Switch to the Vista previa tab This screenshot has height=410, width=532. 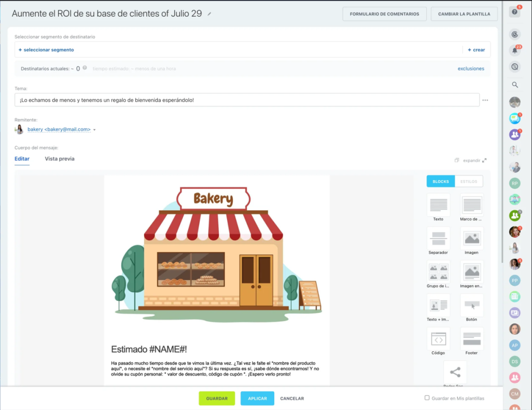tap(59, 159)
